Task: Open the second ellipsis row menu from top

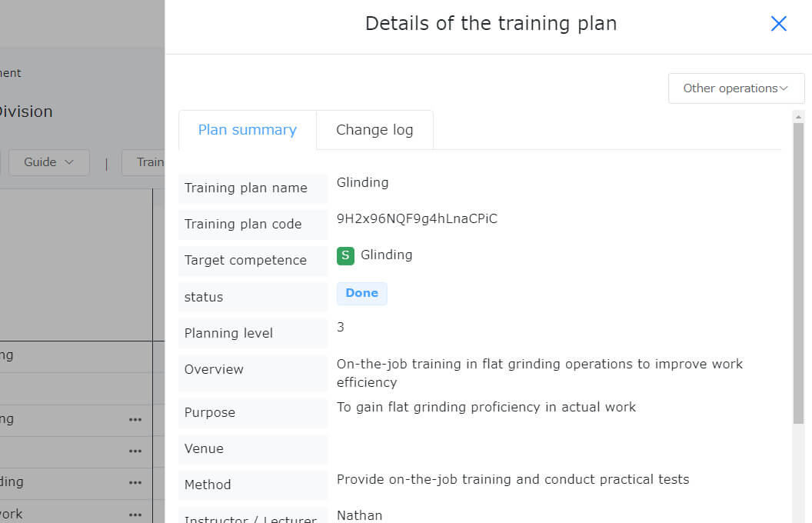Action: tap(135, 451)
